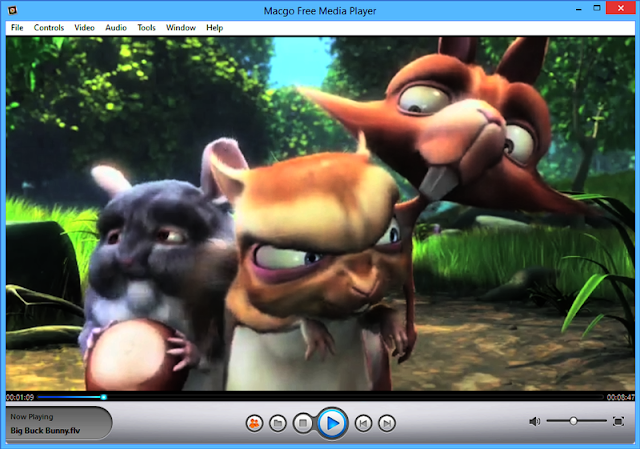Click the Big Buck Bunny.flv file name

click(x=45, y=430)
